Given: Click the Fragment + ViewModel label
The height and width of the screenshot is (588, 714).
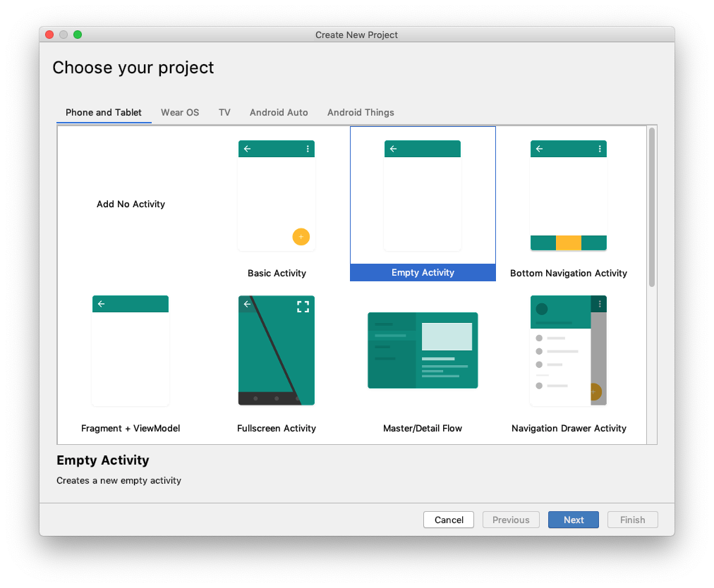Looking at the screenshot, I should point(131,428).
